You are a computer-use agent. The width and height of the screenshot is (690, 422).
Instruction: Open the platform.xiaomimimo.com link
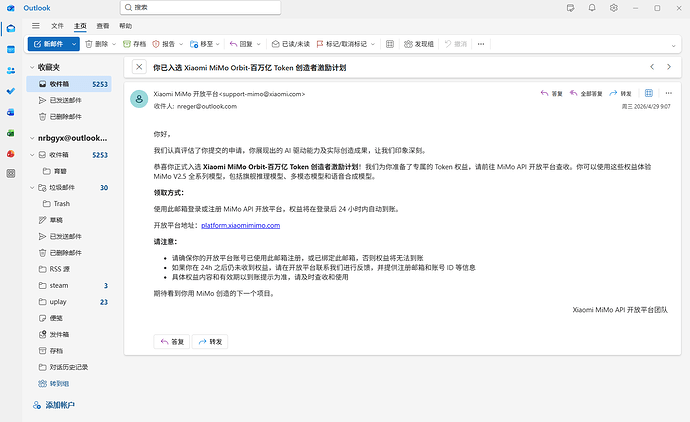click(x=241, y=225)
